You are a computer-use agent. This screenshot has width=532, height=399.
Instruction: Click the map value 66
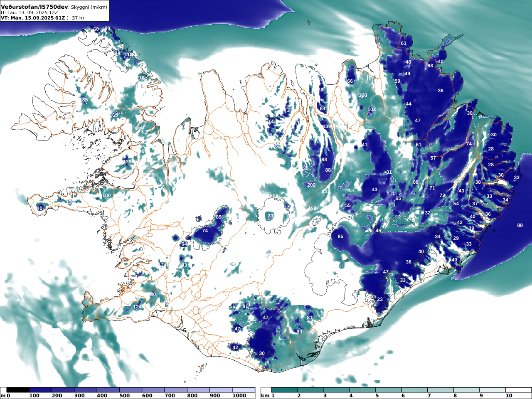pos(350,81)
